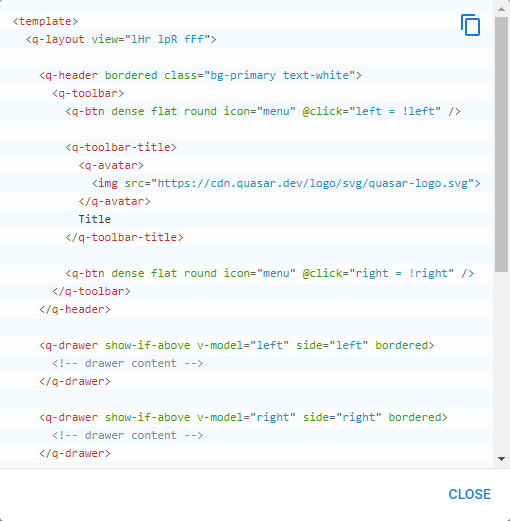
Task: Click the CLOSE button
Action: click(x=469, y=494)
